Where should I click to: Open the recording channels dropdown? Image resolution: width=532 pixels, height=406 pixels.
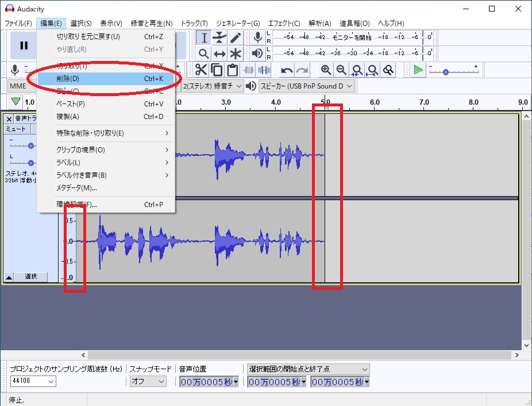click(212, 86)
